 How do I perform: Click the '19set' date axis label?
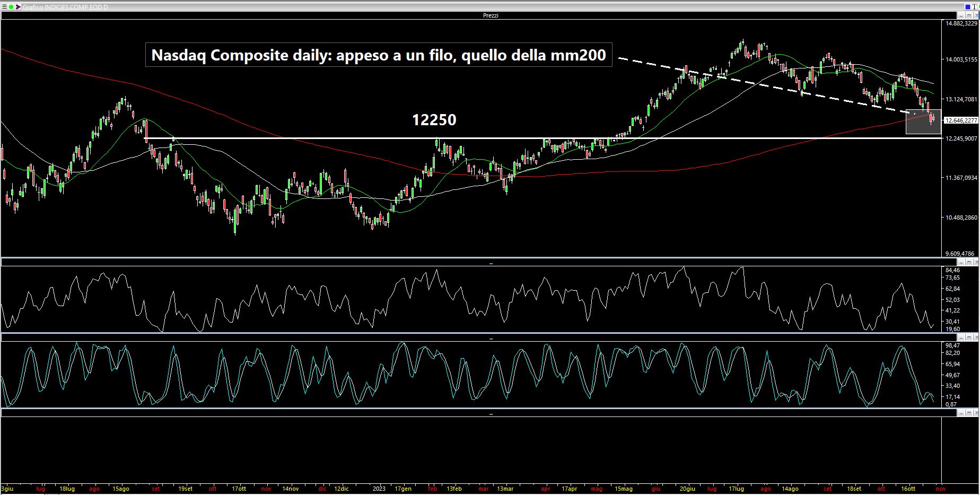point(186,489)
